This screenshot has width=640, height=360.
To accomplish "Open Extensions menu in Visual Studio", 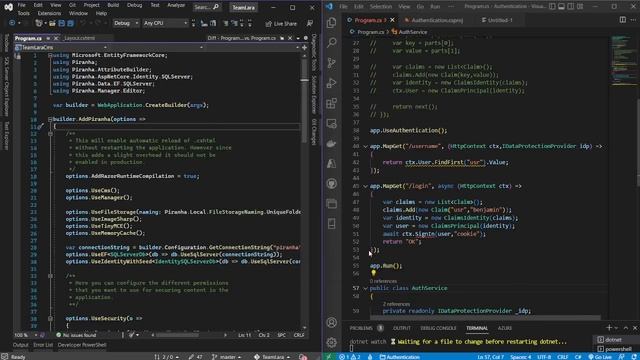I will tap(49, 13).
